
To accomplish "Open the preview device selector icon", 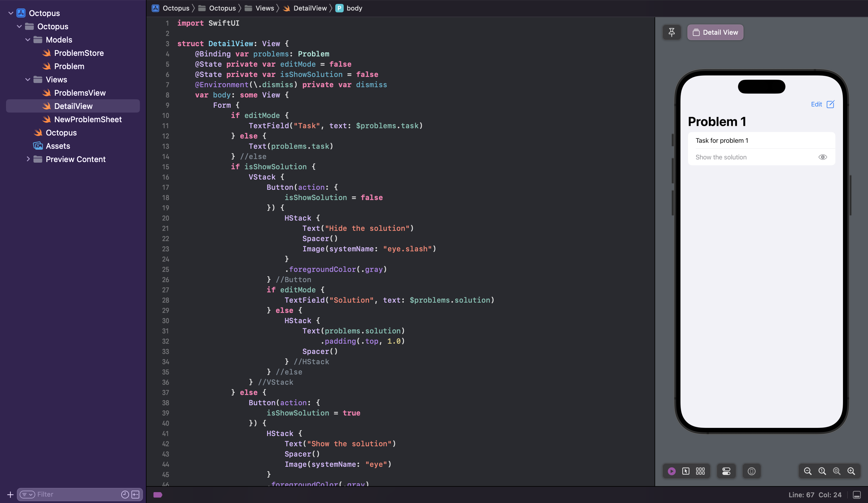I will pyautogui.click(x=751, y=471).
